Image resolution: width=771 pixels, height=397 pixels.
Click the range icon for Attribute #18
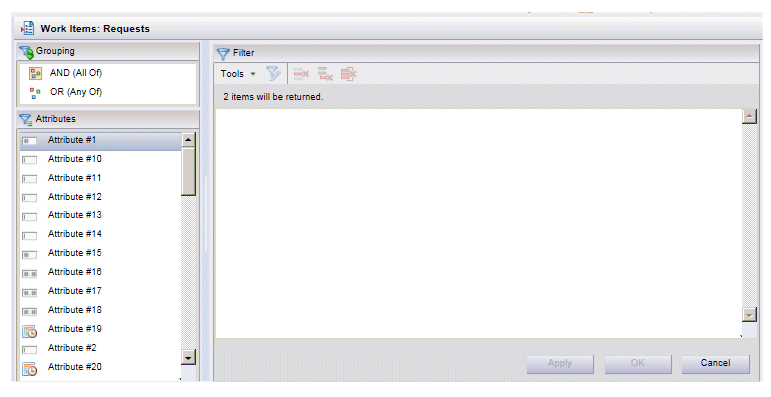30,312
